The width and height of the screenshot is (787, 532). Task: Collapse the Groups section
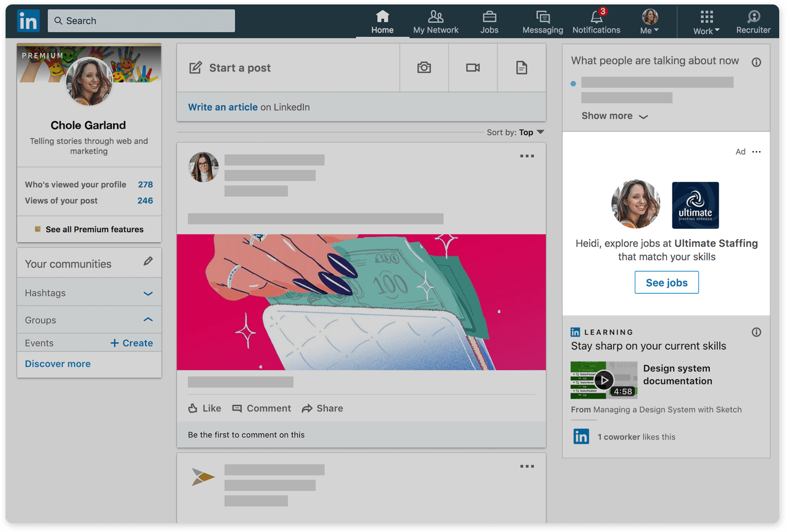click(148, 319)
